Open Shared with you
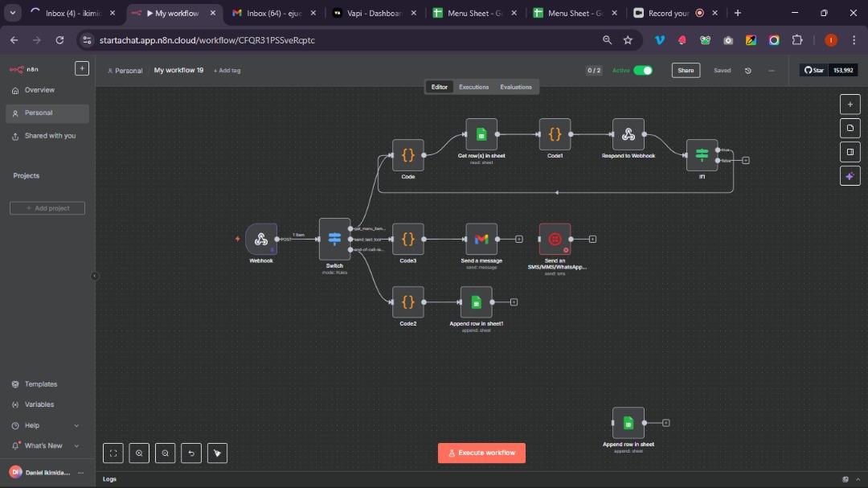 pyautogui.click(x=47, y=136)
